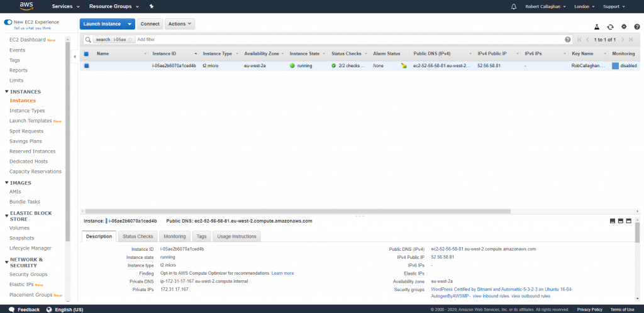644x313 pixels.
Task: Click the details pane vertical scrollbar
Action: pyautogui.click(x=637, y=233)
